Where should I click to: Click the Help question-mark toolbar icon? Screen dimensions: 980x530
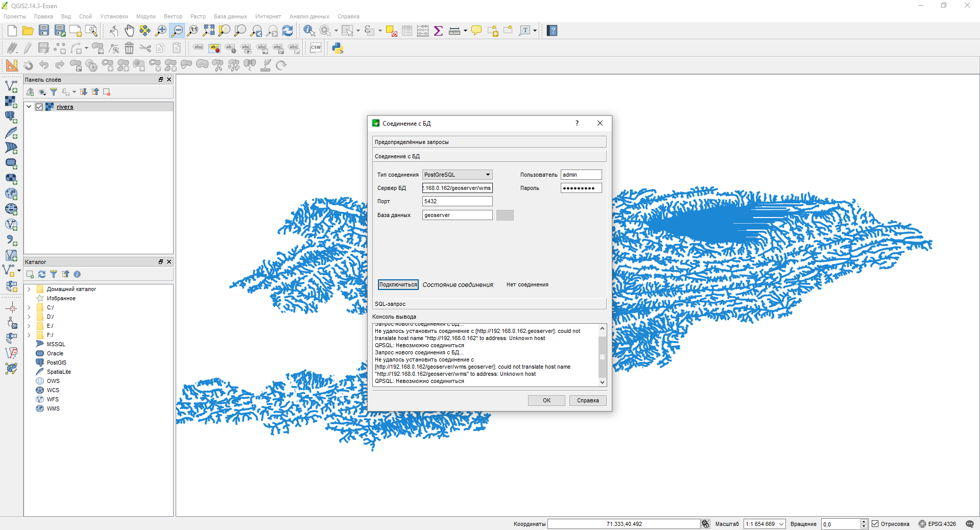pos(552,31)
